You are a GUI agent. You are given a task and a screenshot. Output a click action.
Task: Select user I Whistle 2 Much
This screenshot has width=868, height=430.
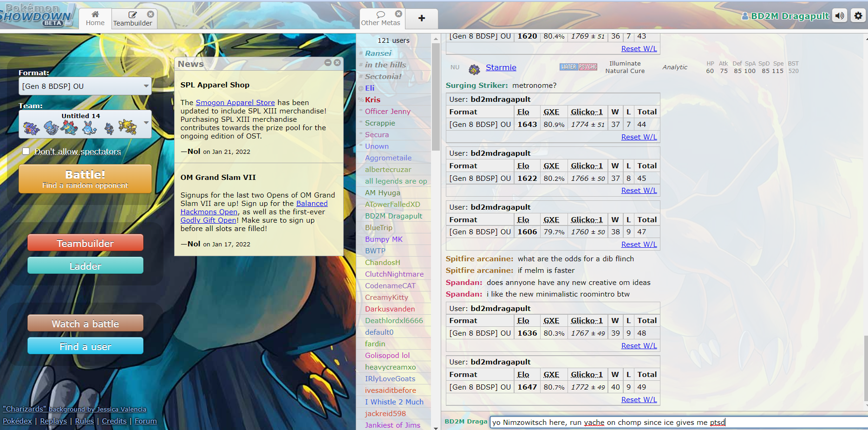(394, 402)
